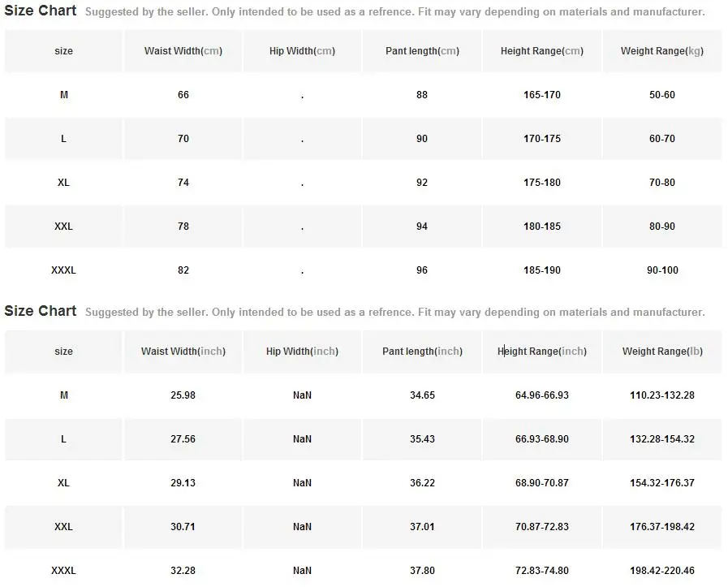Click the Pant length(cm) header
The image size is (728, 587).
pyautogui.click(x=422, y=51)
